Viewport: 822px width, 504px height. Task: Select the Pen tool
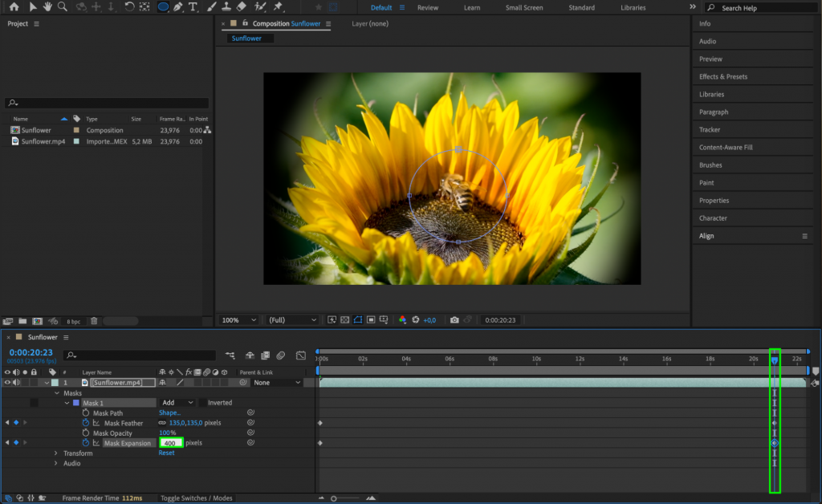(177, 7)
